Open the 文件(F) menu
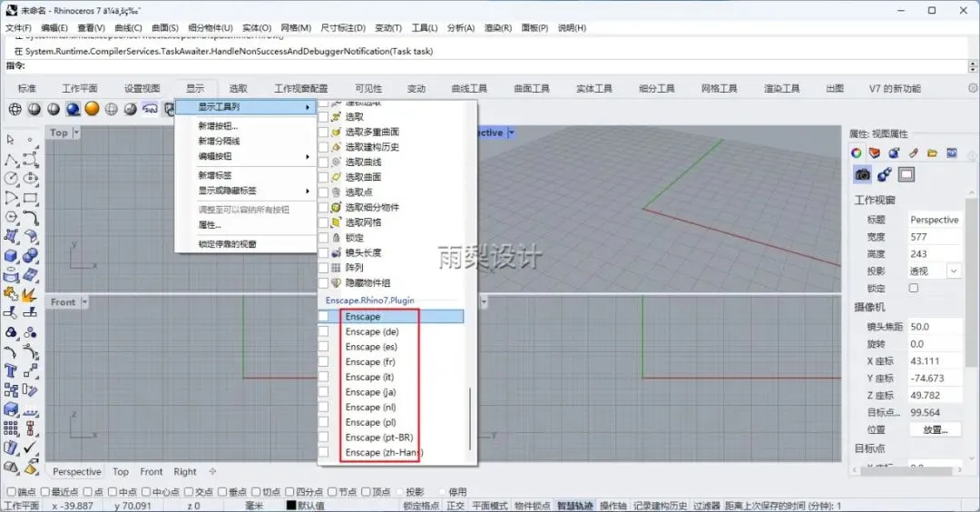The image size is (980, 512). pos(19,27)
